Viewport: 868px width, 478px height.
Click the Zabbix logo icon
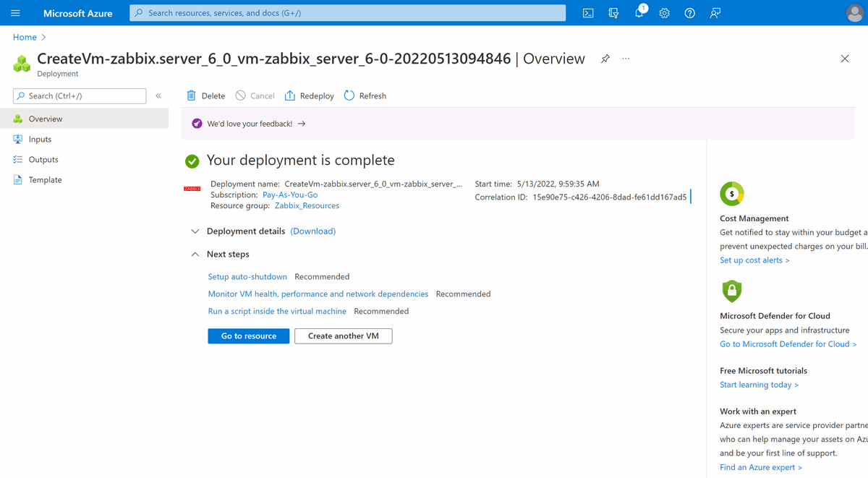pos(192,189)
